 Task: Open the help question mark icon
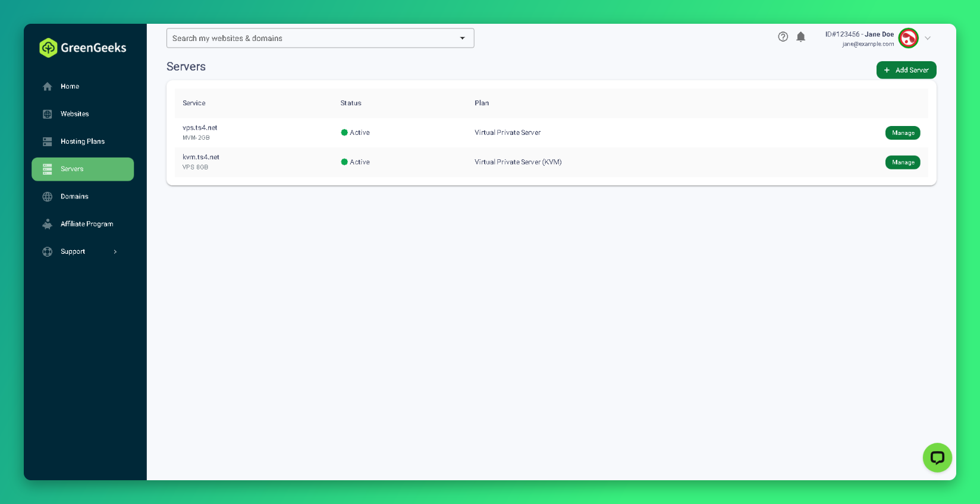coord(783,37)
